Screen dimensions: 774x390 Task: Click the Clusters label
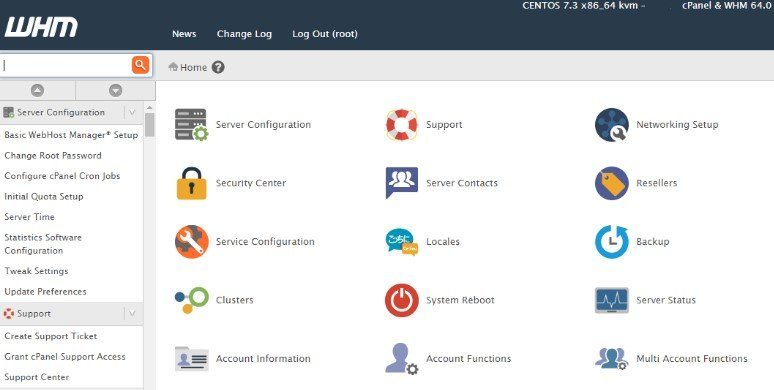point(234,300)
